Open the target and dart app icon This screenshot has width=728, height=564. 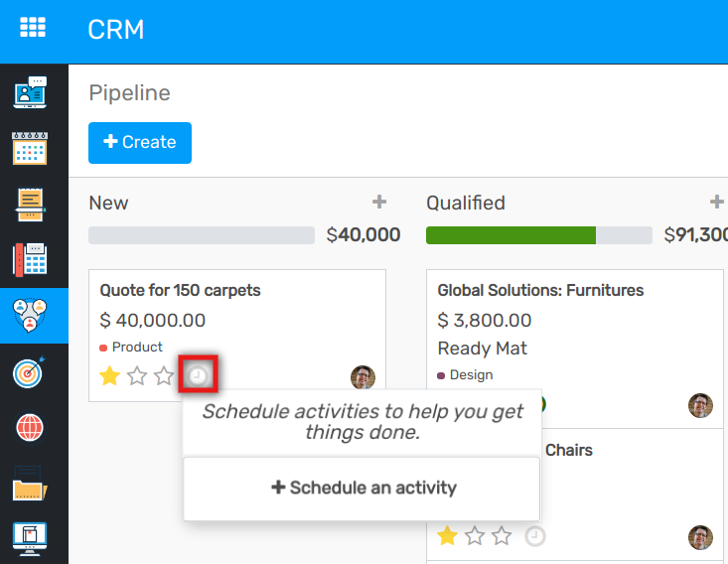(31, 372)
